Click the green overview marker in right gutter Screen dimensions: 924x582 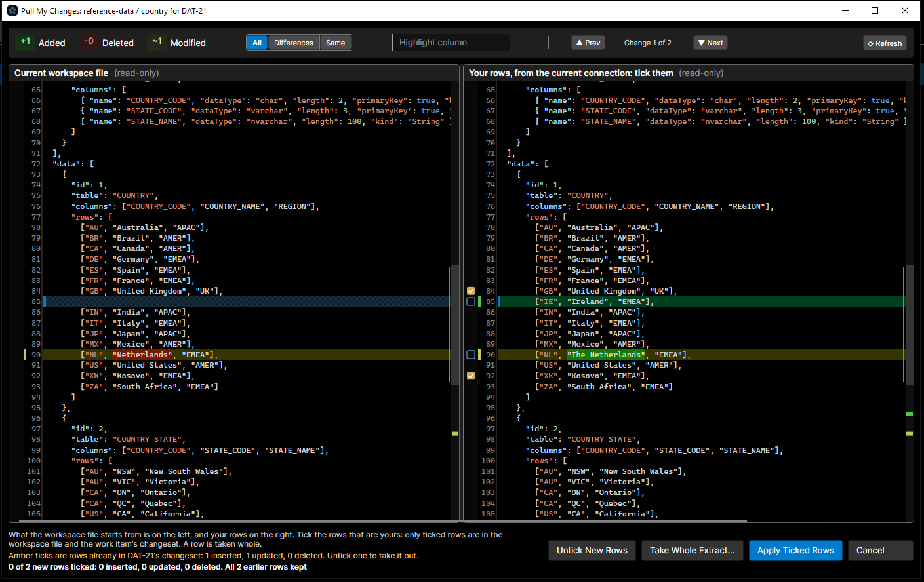pyautogui.click(x=910, y=414)
